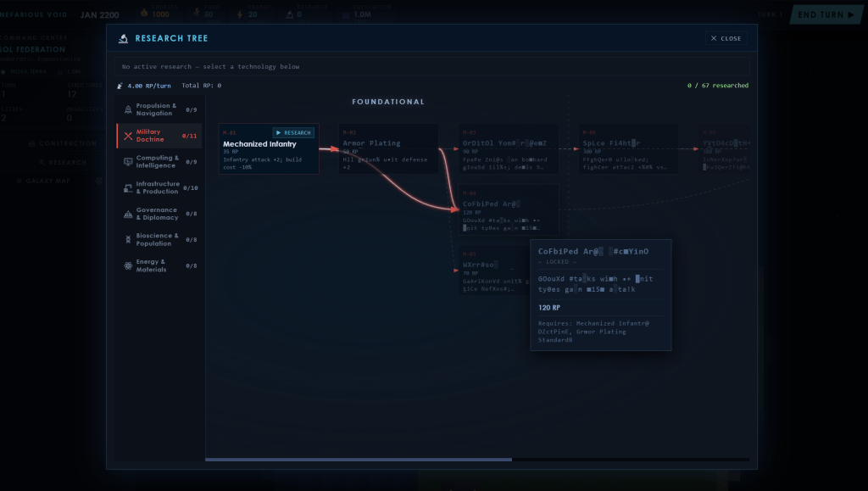Screen dimensions: 868x491
Task: Click the RP/turn icon above the categories
Action: [x=120, y=86]
